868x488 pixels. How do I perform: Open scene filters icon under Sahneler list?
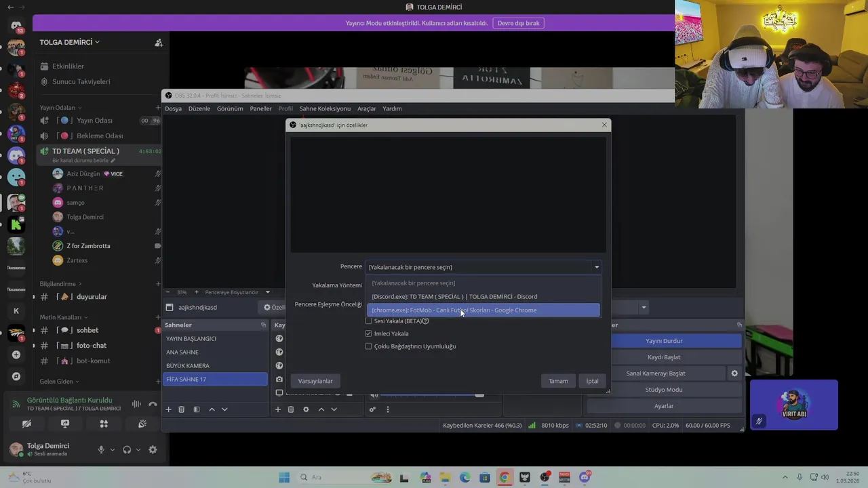pyautogui.click(x=197, y=409)
